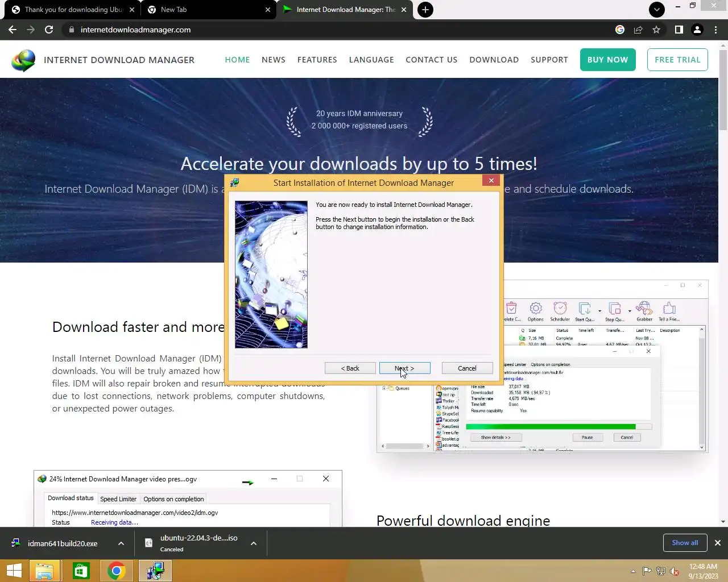Click the Stop Queue icon in IDM screenshot
This screenshot has height=582, width=728.
point(615,311)
